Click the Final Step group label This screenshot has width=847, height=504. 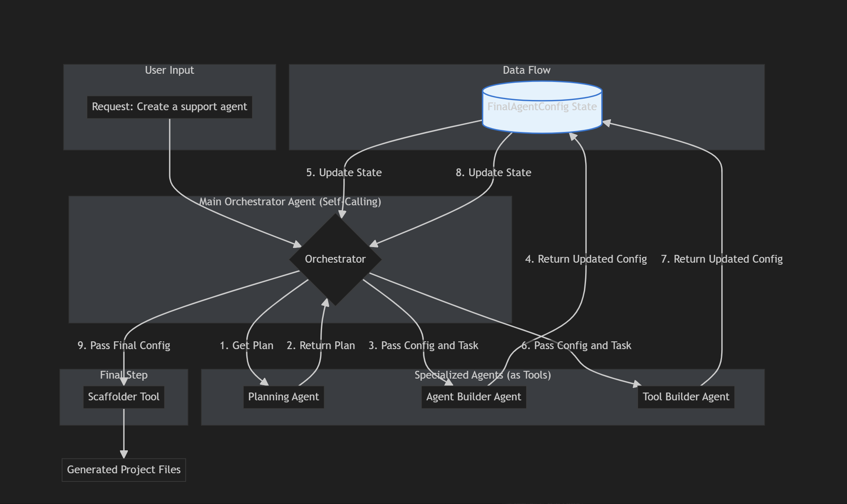tap(124, 375)
